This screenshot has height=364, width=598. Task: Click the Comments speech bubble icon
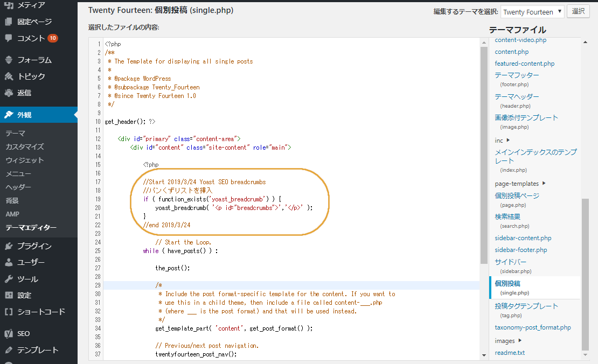[x=9, y=38]
